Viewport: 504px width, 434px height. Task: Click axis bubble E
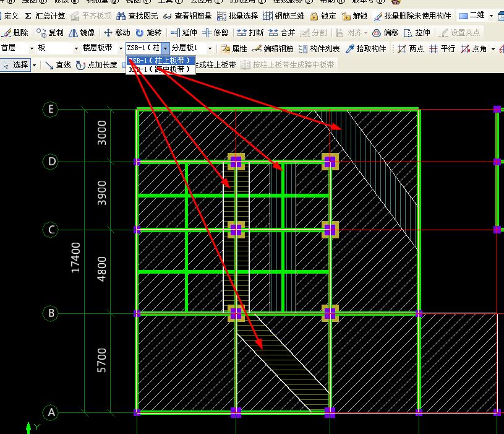tap(51, 110)
